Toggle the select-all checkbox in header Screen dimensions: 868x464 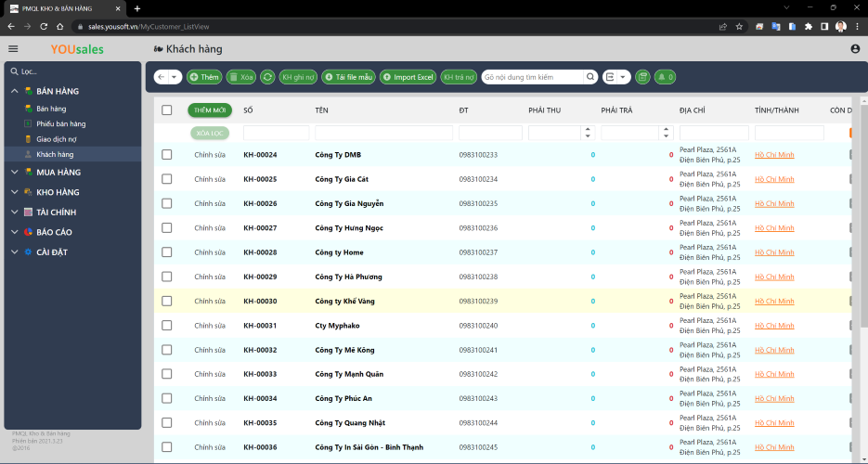click(166, 110)
